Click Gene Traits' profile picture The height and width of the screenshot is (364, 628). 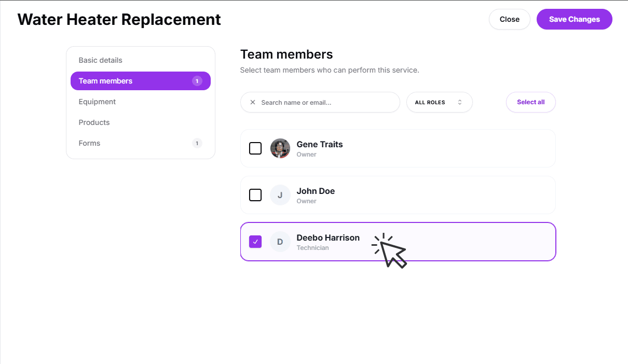pos(280,148)
